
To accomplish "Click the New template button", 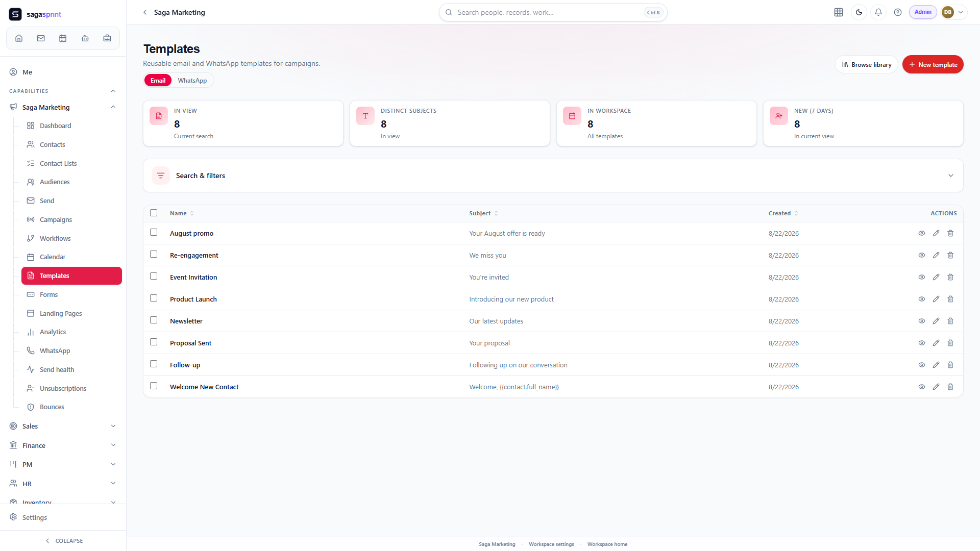I will tap(933, 64).
